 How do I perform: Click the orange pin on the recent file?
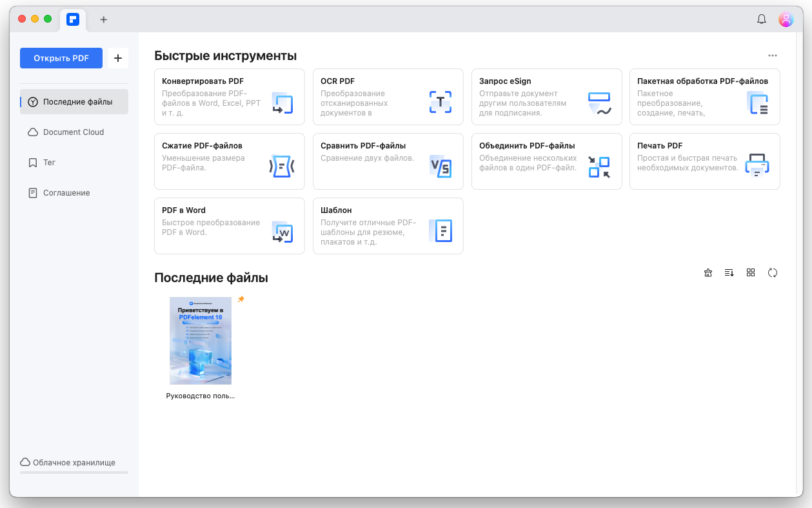[x=241, y=300]
